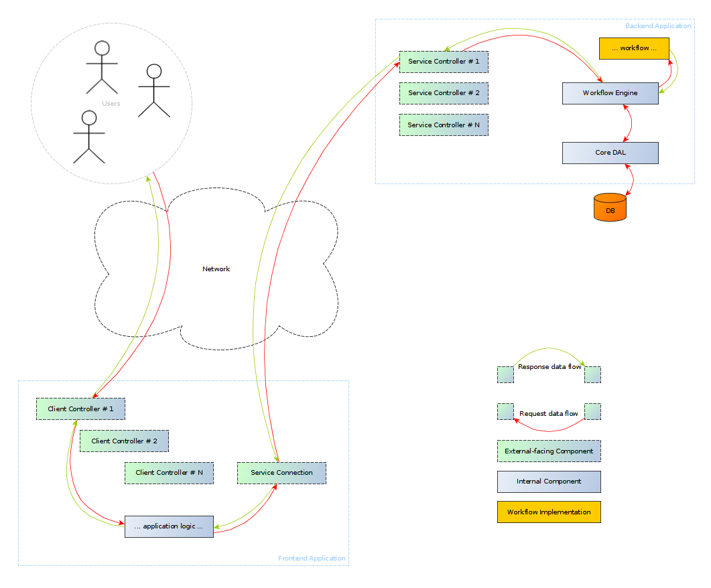
Task: Select the '... workflow ...' yellow box
Action: click(633, 48)
